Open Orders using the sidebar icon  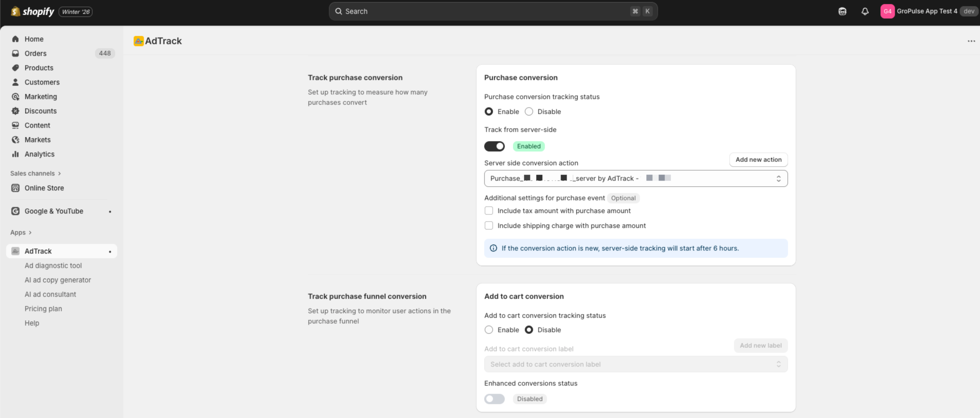pos(15,53)
